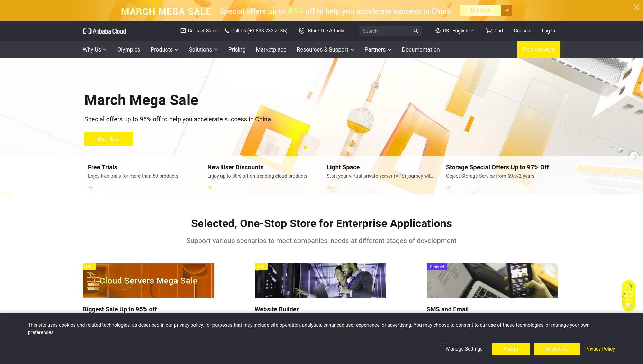Expand the Resources & Support menu
Screen dimensions: 643x364
325,50
